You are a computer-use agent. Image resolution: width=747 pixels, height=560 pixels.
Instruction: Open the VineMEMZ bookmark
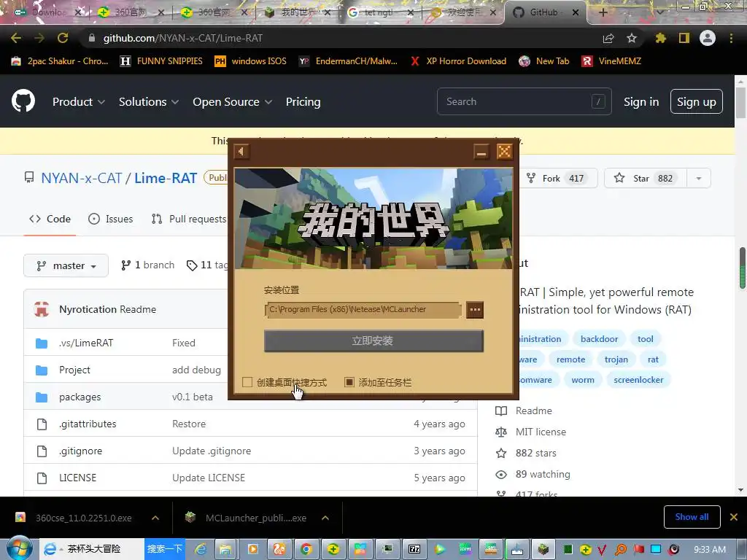[x=612, y=61]
